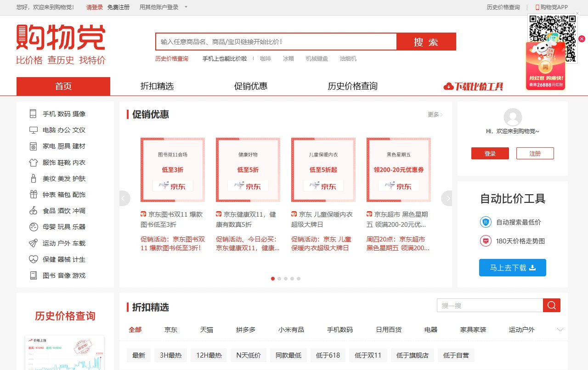This screenshot has width=588, height=370.
Task: Click the red 搜索 button
Action: (426, 42)
